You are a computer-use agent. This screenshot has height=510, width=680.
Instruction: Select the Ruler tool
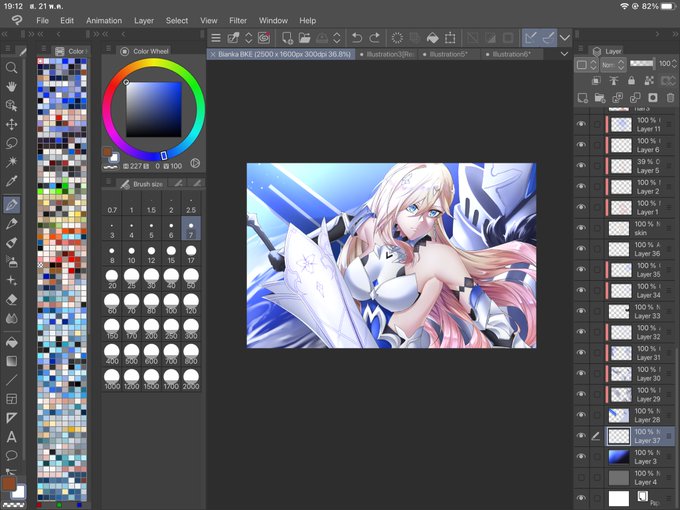pos(11,418)
